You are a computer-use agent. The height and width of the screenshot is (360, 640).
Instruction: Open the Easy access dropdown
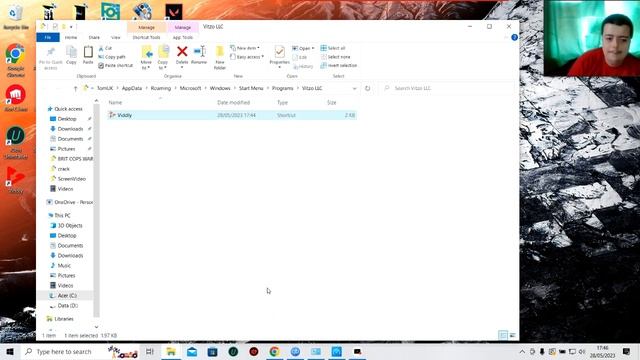pos(247,57)
